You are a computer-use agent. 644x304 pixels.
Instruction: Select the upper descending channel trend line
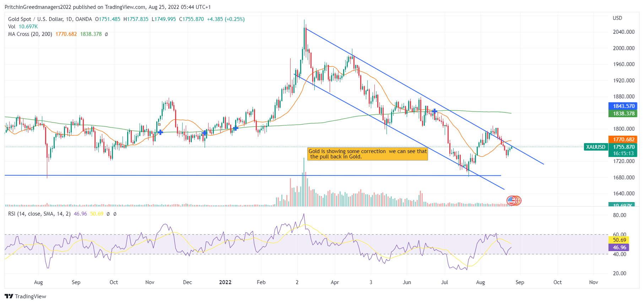click(425, 96)
